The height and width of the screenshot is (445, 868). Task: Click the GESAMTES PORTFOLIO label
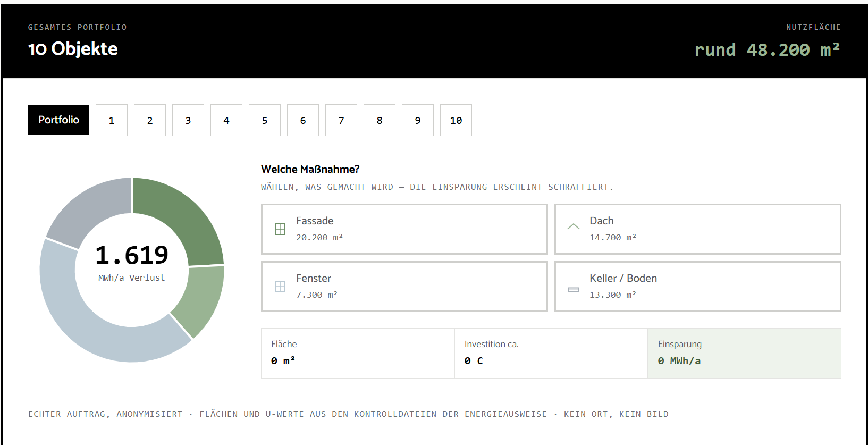point(78,27)
